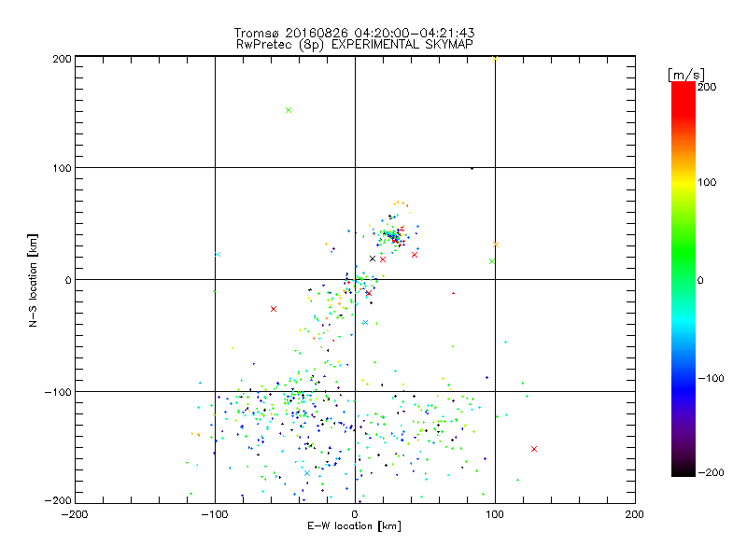This screenshot has height=560, width=747.
Task: Click the isolated green X marker in the upper-left quadrant
Action: (x=289, y=110)
